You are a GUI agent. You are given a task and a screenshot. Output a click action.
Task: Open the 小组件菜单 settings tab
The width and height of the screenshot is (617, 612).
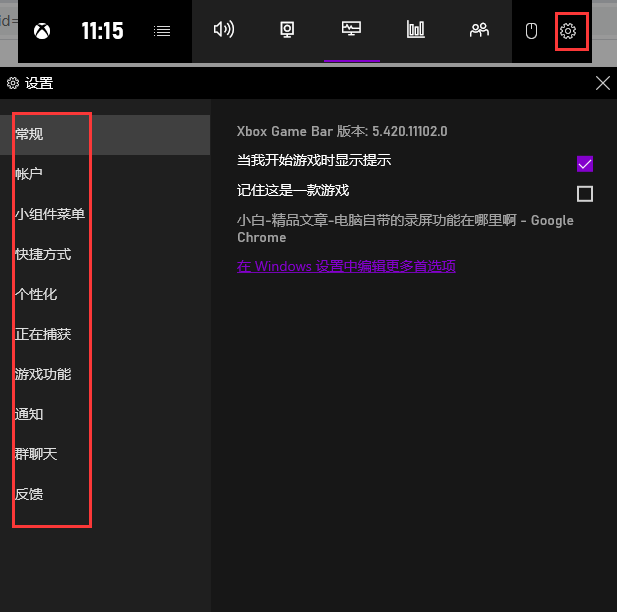(105, 214)
